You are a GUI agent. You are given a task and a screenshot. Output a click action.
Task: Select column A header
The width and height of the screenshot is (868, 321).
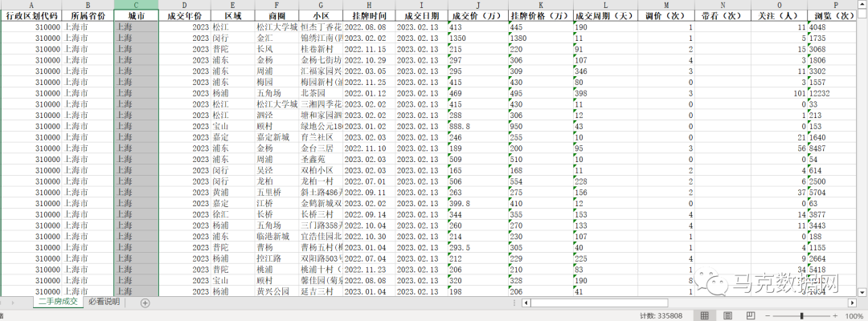31,5
